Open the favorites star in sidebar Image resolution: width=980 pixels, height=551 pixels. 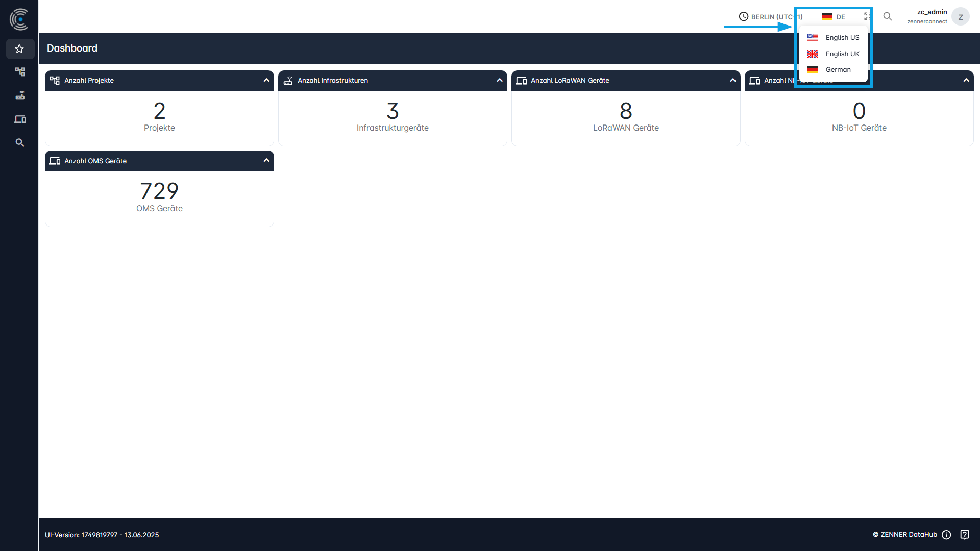[19, 49]
